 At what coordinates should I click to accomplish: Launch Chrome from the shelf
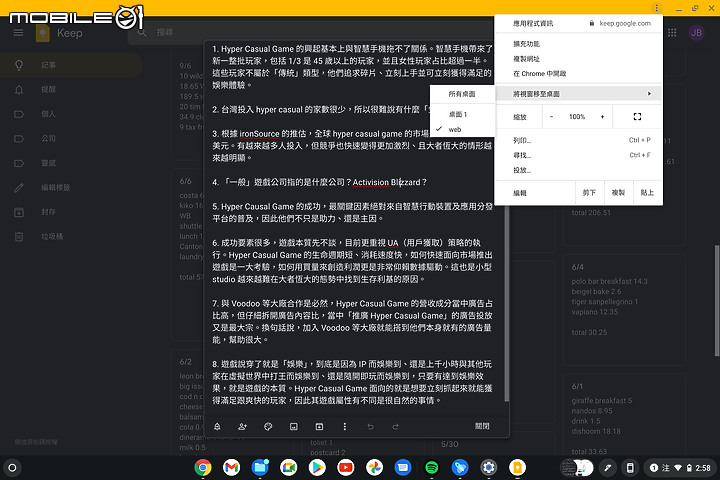coord(203,468)
